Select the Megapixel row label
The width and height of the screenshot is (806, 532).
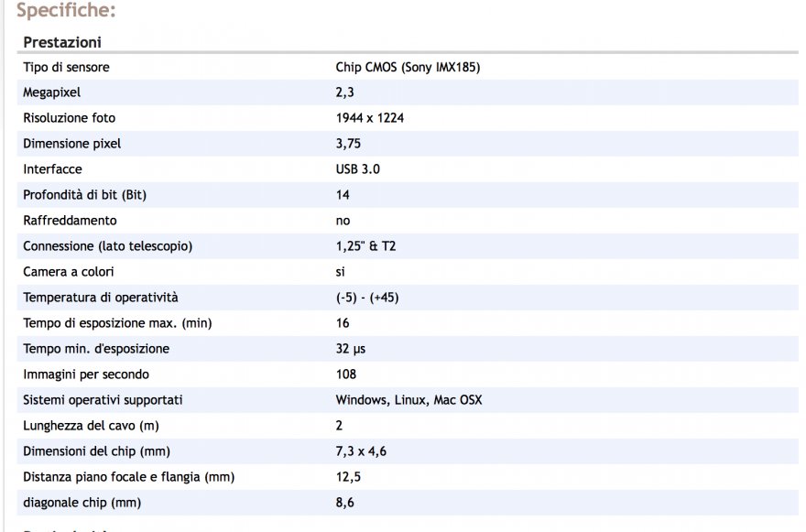click(52, 92)
